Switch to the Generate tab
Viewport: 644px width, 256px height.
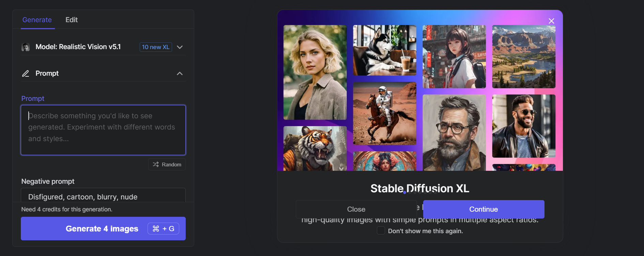37,20
